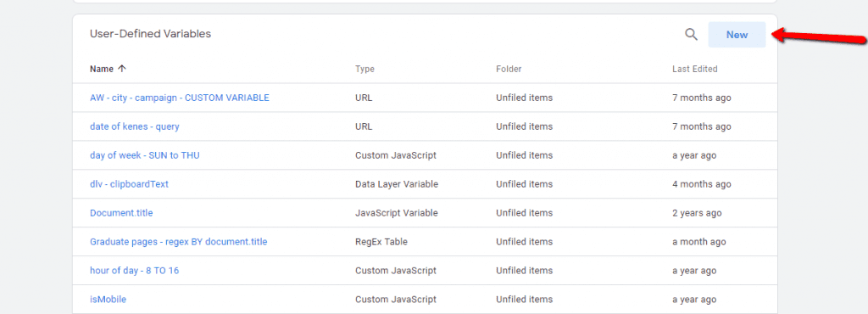Open the Document.title variable
Image resolution: width=868 pixels, height=314 pixels.
pos(121,213)
